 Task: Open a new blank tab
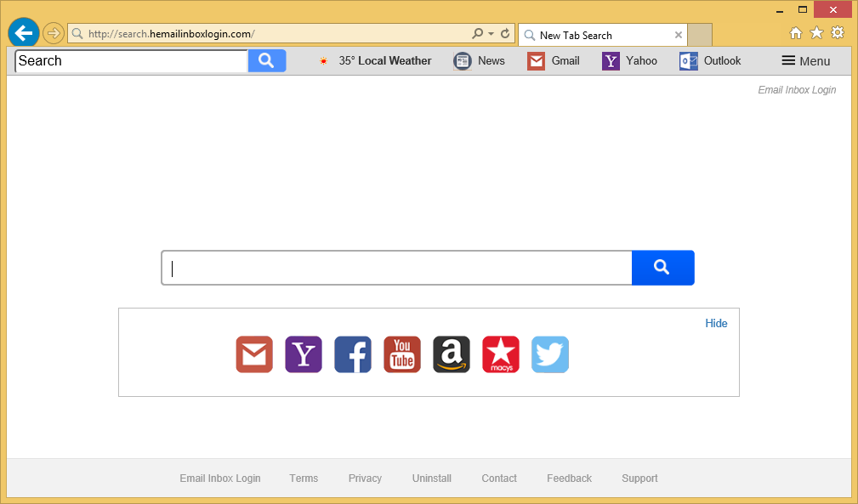[x=700, y=35]
